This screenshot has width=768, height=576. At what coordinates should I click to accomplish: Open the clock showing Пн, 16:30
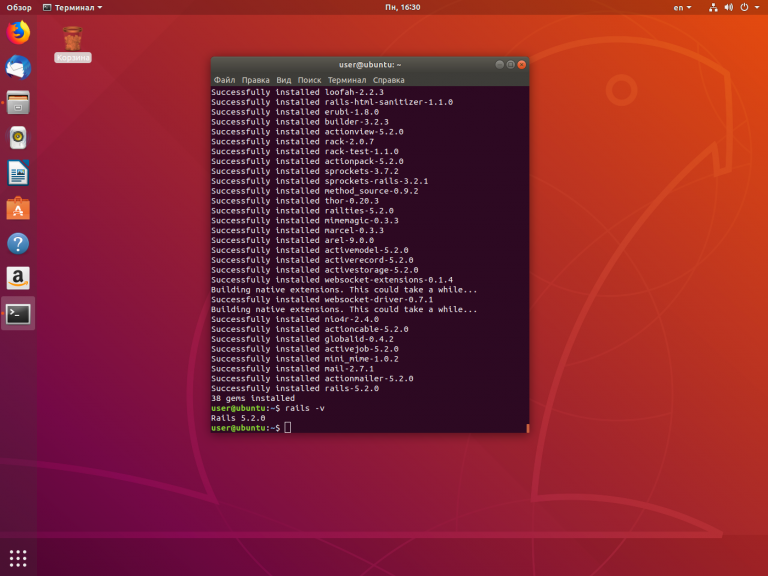point(403,7)
